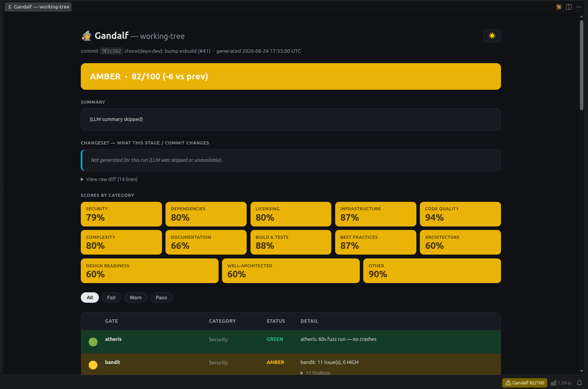
Task: Open the notifications bell in status bar
Action: (x=580, y=383)
